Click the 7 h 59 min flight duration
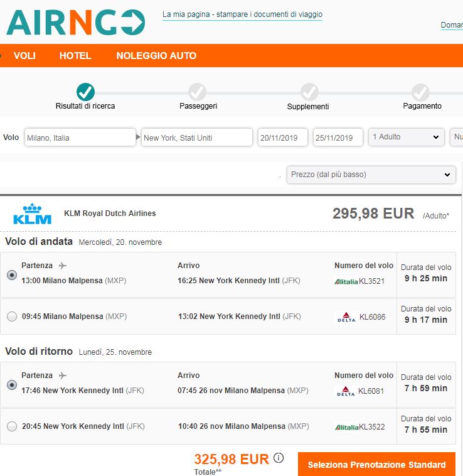 pyautogui.click(x=426, y=388)
